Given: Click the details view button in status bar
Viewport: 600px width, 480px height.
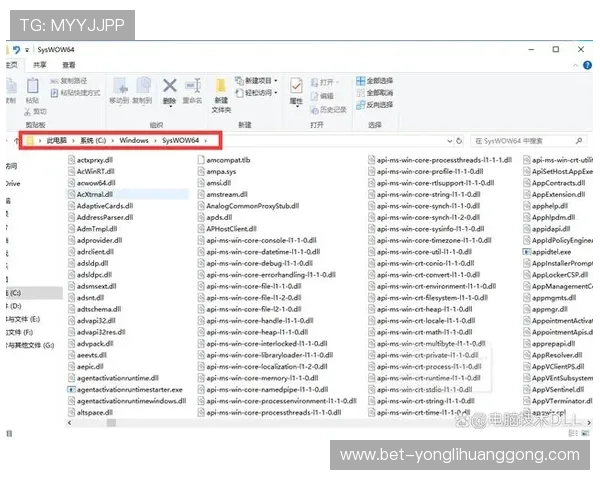Looking at the screenshot, I should [x=573, y=433].
